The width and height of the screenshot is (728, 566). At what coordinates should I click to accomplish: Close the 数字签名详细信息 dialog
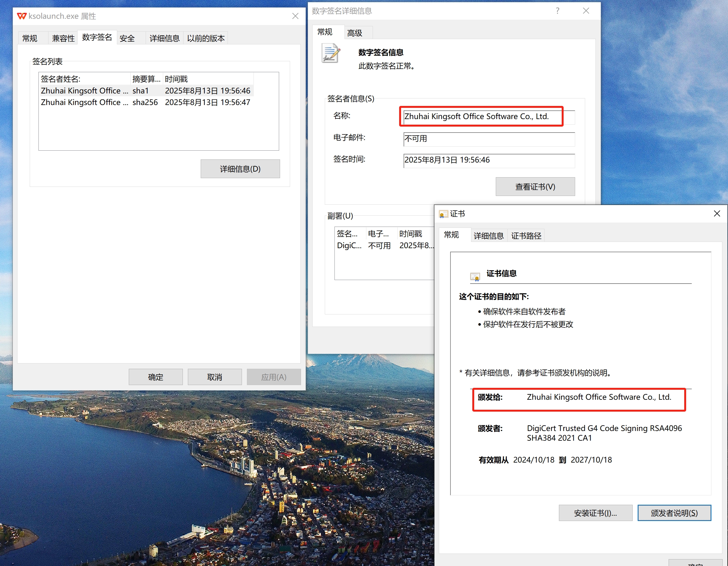pyautogui.click(x=586, y=11)
